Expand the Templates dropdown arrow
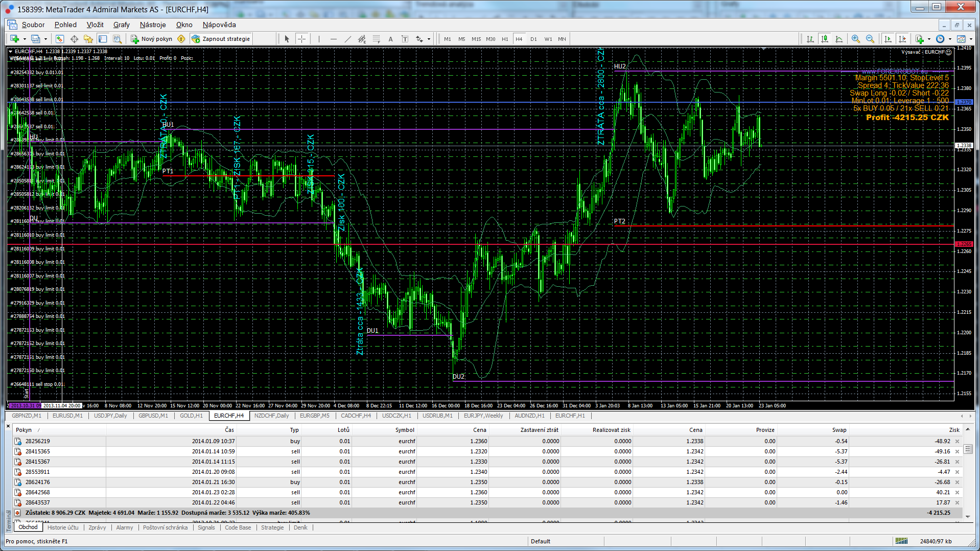 click(971, 39)
